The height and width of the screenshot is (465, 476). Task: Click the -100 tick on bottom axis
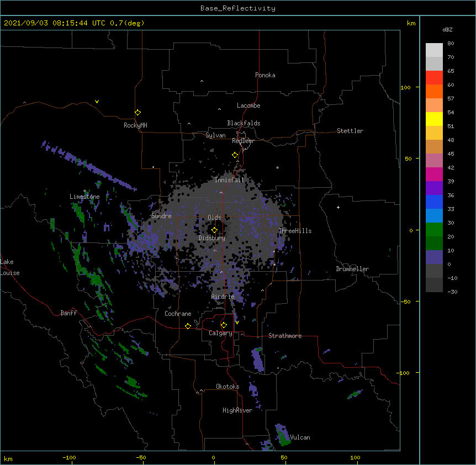coord(69,457)
